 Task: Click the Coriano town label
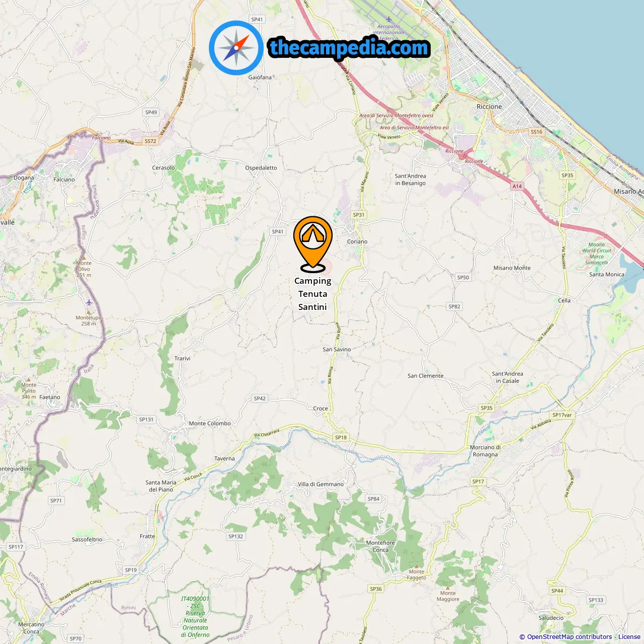coord(357,242)
